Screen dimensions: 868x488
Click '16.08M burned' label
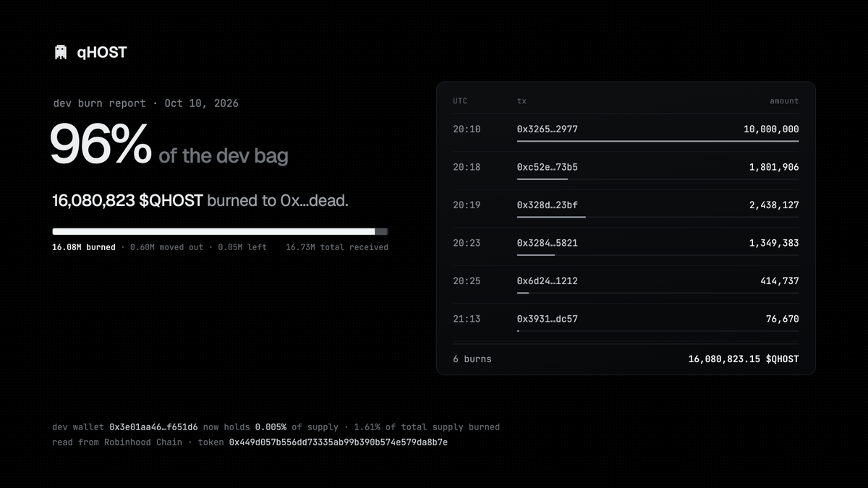84,247
